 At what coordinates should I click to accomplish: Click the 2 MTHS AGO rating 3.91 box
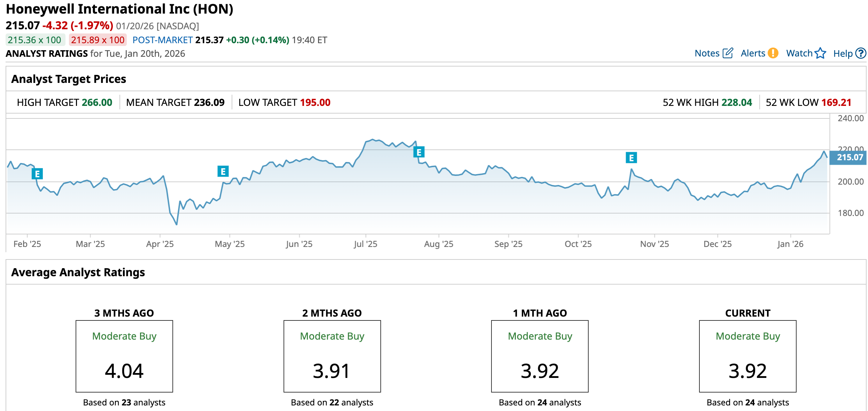click(x=332, y=356)
